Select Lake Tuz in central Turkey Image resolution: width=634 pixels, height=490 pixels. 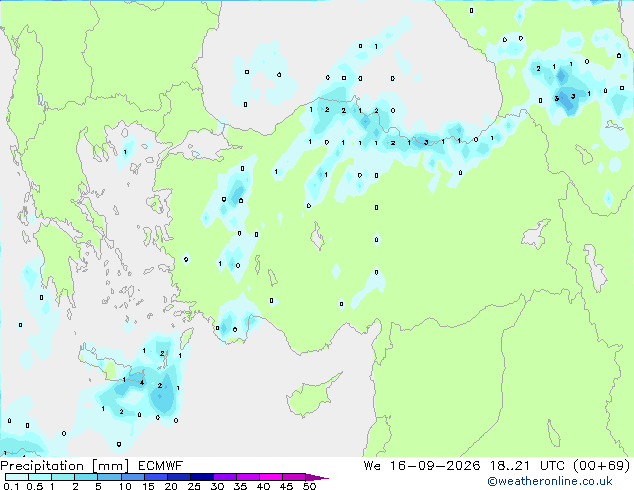[x=317, y=237]
